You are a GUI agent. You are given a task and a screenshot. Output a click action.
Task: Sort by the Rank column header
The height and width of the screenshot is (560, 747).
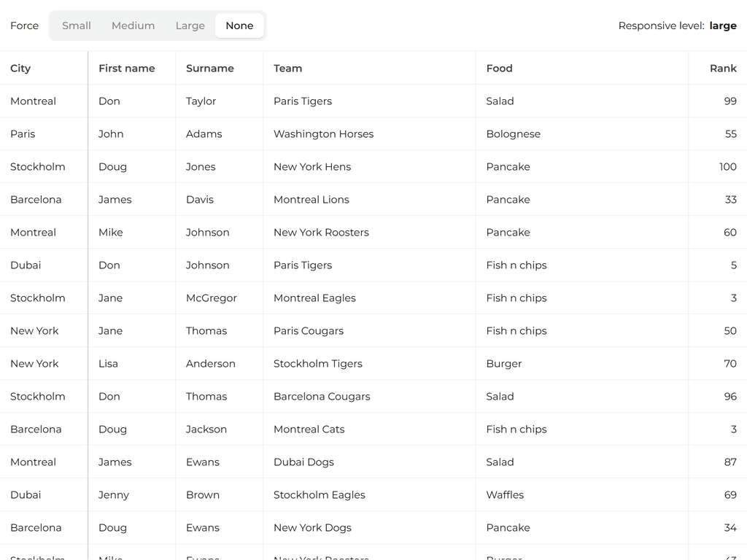[722, 69]
